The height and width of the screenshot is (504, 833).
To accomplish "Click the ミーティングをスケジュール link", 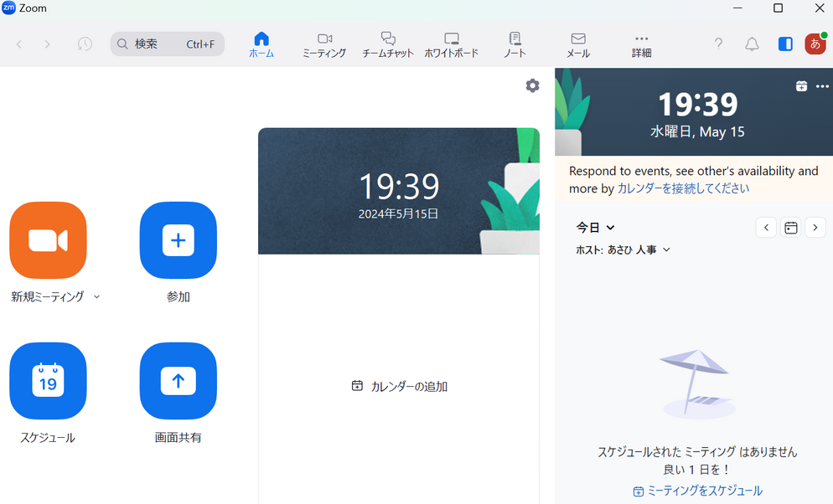I will pos(697,491).
